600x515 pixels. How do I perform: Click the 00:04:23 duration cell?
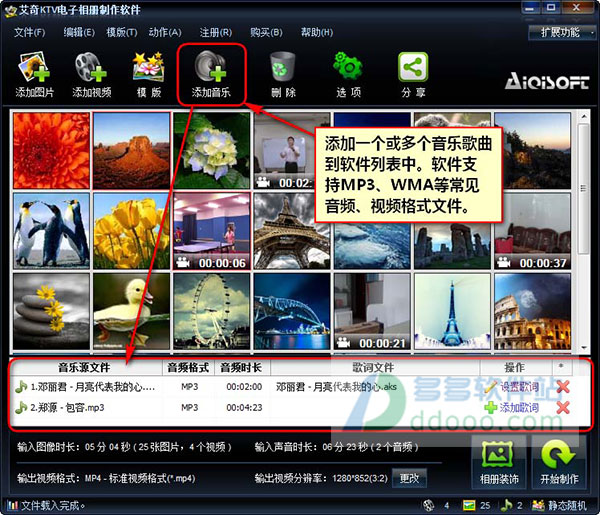click(244, 407)
